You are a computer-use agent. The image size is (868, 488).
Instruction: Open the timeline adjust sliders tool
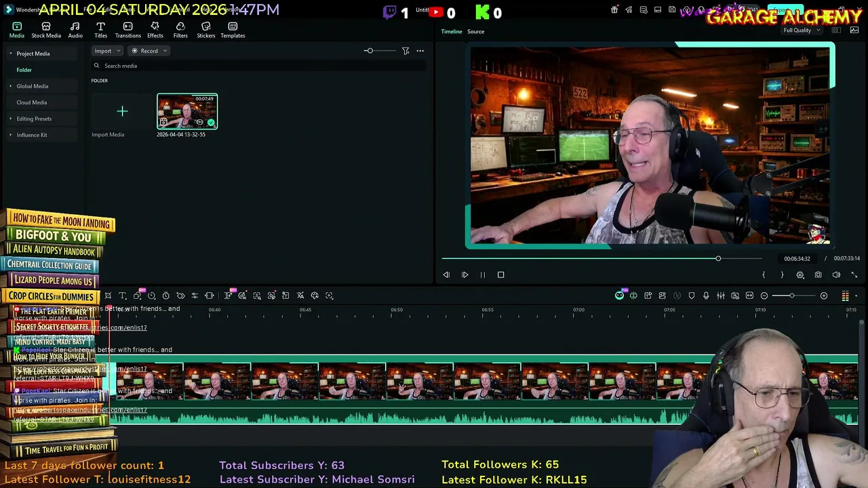[x=195, y=296]
